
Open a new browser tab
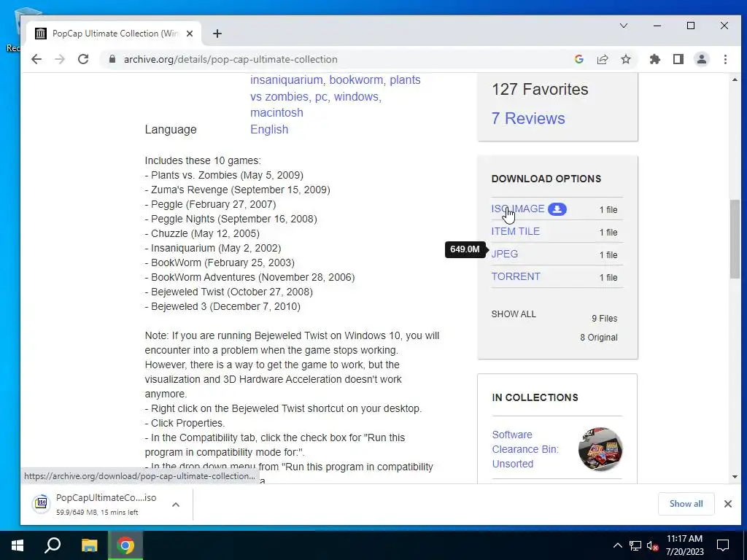(217, 34)
